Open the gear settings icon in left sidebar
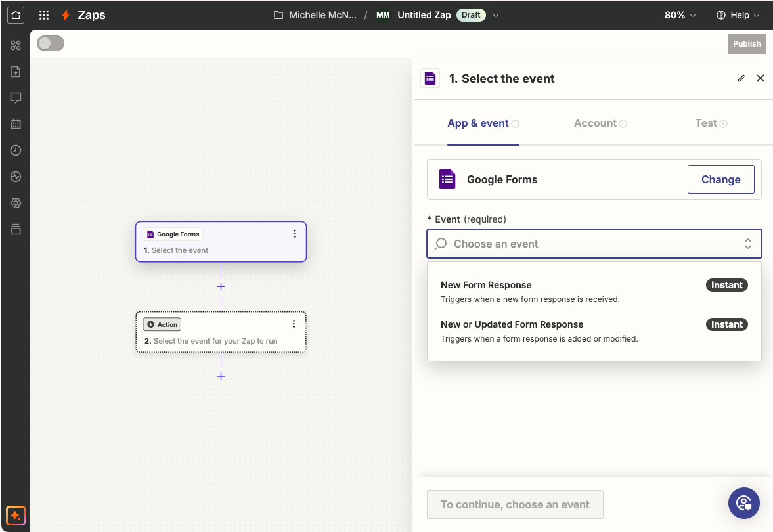The height and width of the screenshot is (532, 773). pyautogui.click(x=16, y=203)
